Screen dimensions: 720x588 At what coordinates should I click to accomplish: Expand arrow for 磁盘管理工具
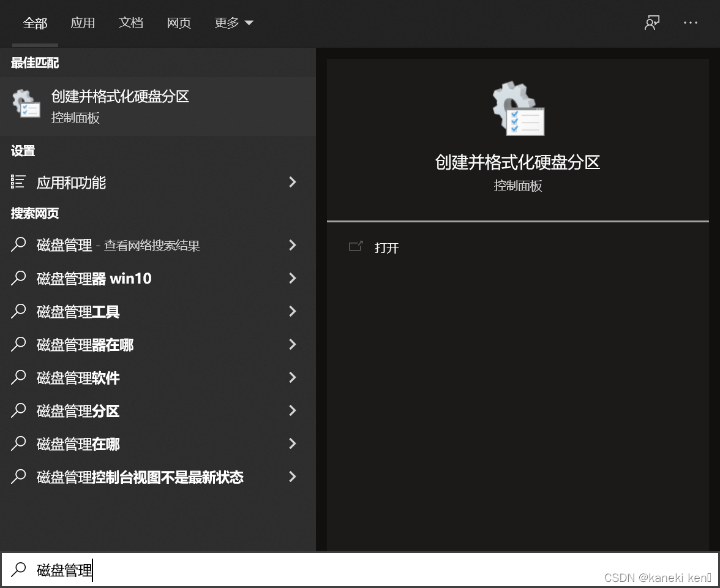(x=293, y=311)
